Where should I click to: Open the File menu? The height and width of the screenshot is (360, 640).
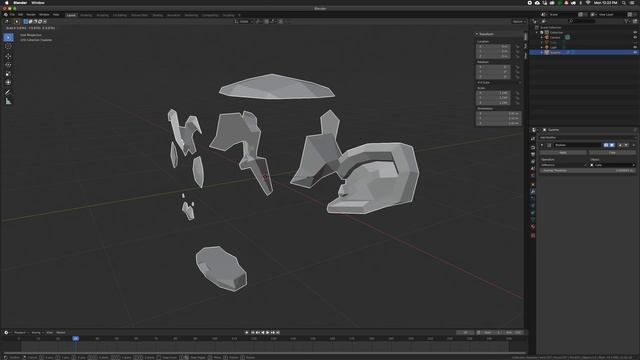(13, 15)
